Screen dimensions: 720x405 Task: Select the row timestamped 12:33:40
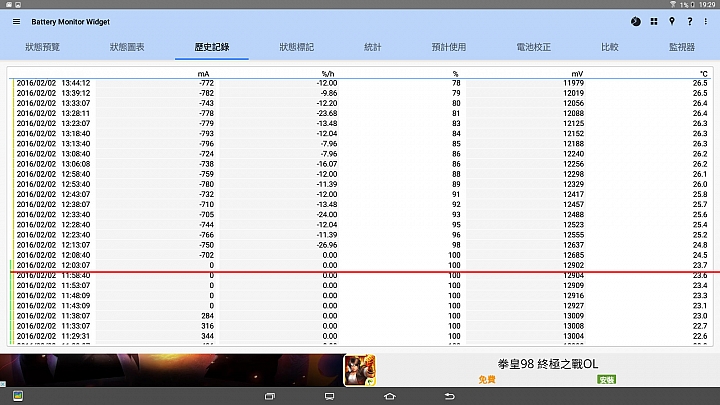pos(360,214)
